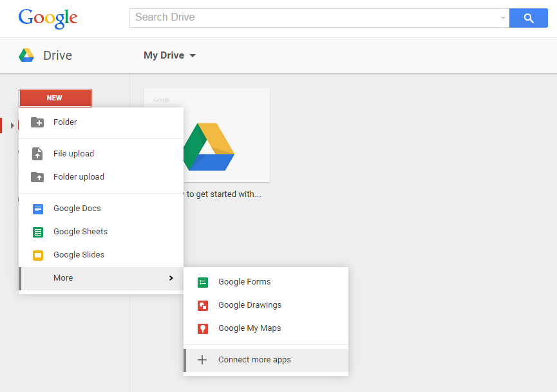
Task: Click the Folder upload icon
Action: pos(37,177)
